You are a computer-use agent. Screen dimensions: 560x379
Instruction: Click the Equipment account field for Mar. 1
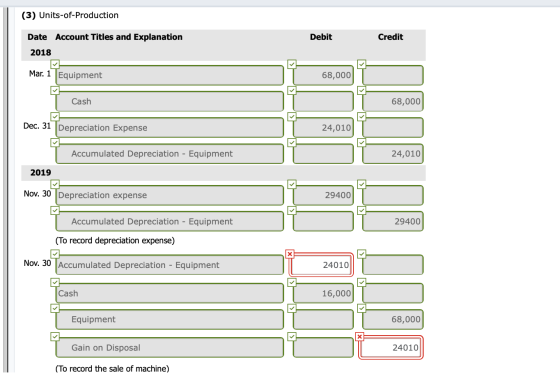click(x=170, y=75)
